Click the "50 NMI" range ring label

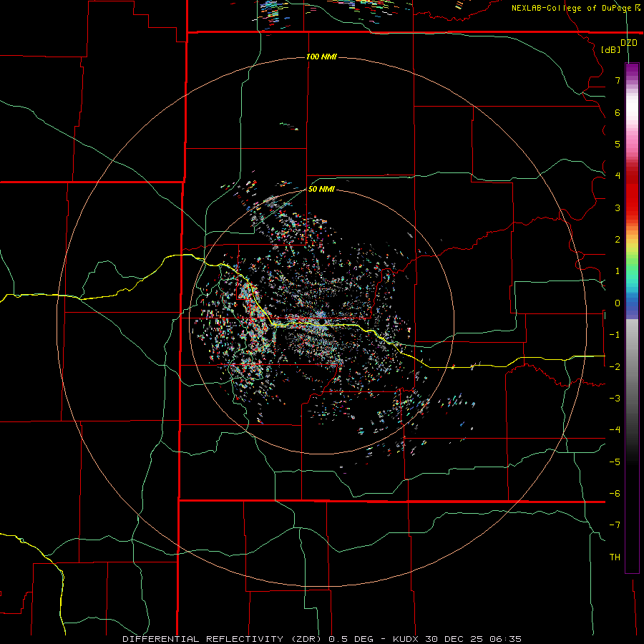point(321,189)
